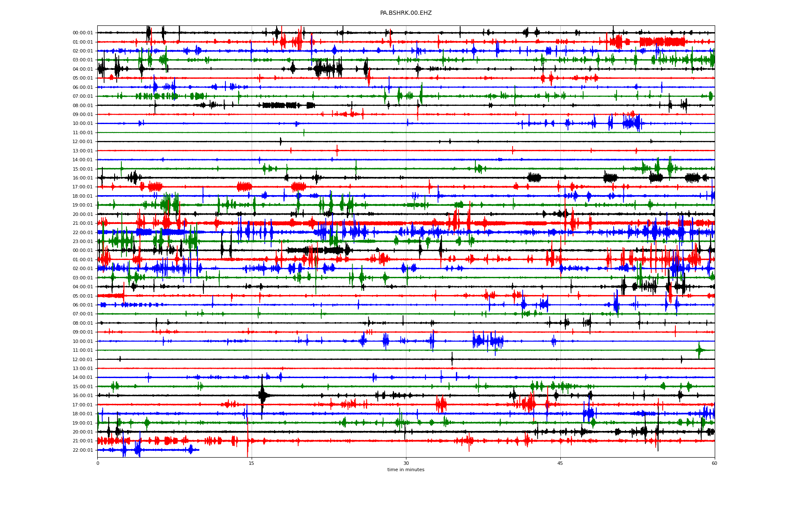Click the 60 minute axis tick label

(x=714, y=463)
